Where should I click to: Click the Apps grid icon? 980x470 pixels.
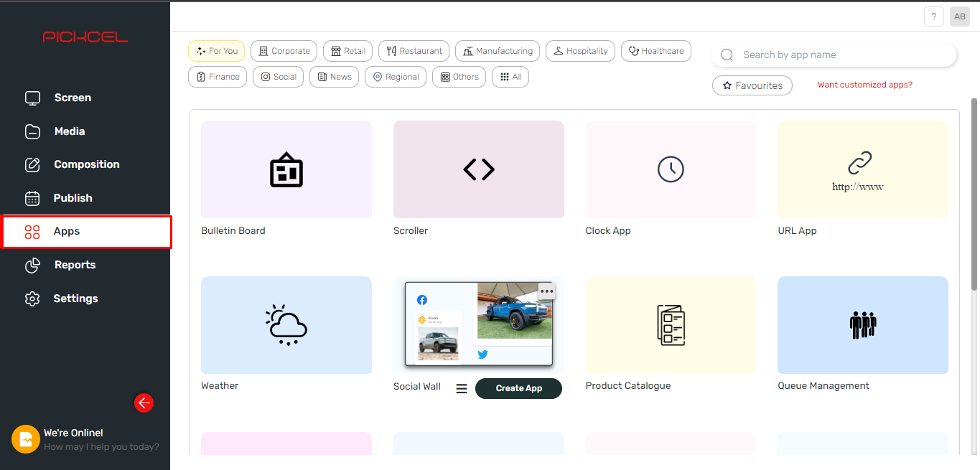point(32,232)
